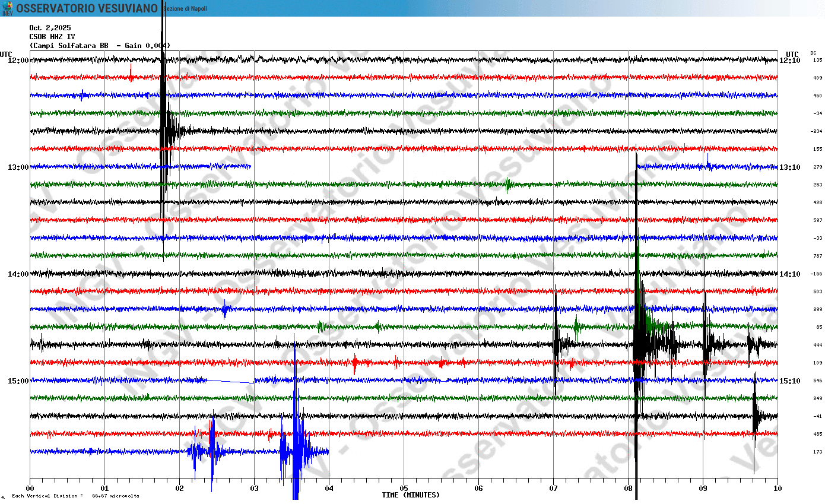Click the 12:10 end time label
Image resolution: width=825 pixels, height=504 pixels.
(x=790, y=60)
